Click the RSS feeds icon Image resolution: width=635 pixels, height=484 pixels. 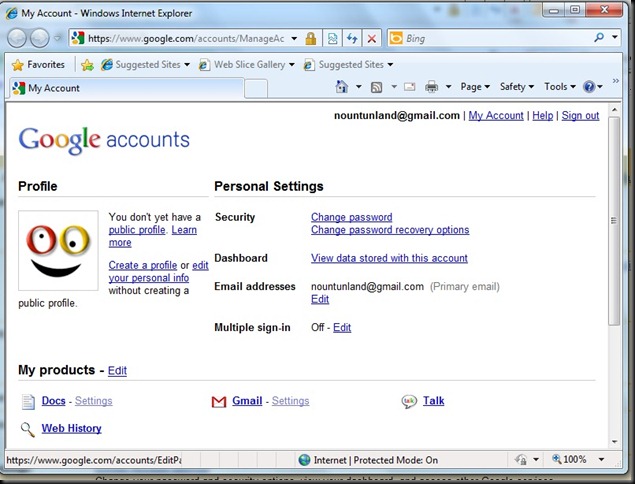376,88
